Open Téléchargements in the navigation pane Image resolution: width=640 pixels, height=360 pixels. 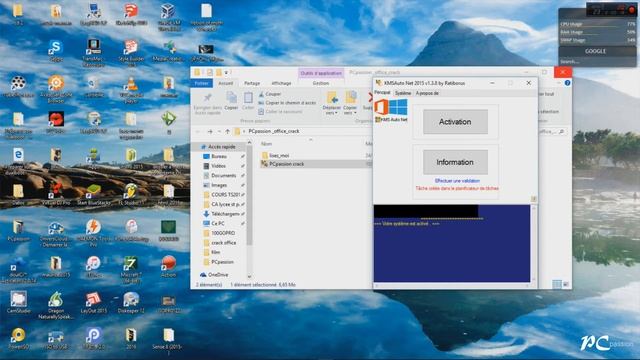(225, 214)
